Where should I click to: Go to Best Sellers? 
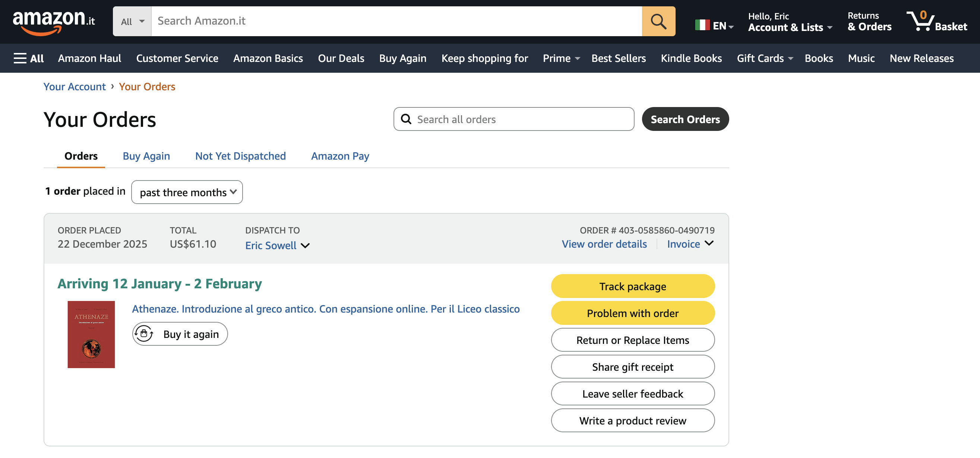coord(619,58)
